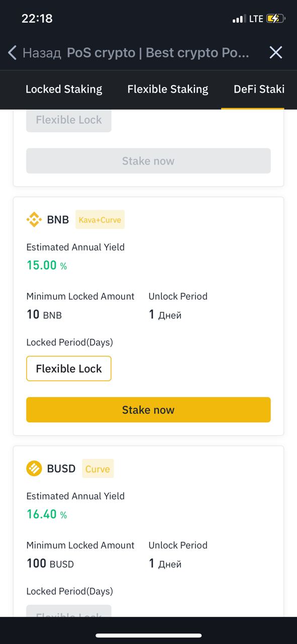Tap the PoS crypto page title

(158, 53)
